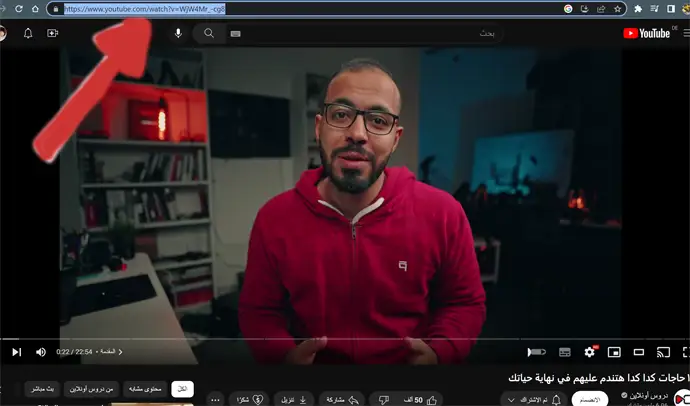Viewport: 690px width, 406px height.
Task: Reload the page with the browser refresh icon
Action: pos(19,9)
